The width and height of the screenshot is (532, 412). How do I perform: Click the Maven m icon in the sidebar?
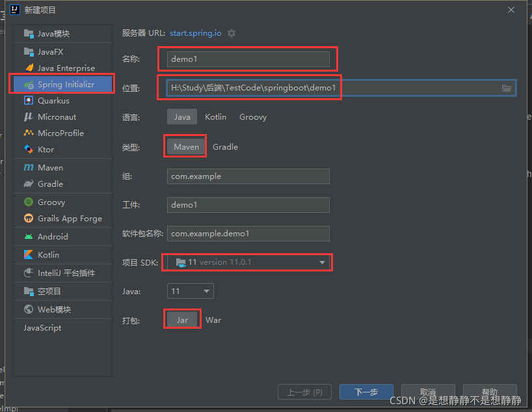pyautogui.click(x=29, y=167)
